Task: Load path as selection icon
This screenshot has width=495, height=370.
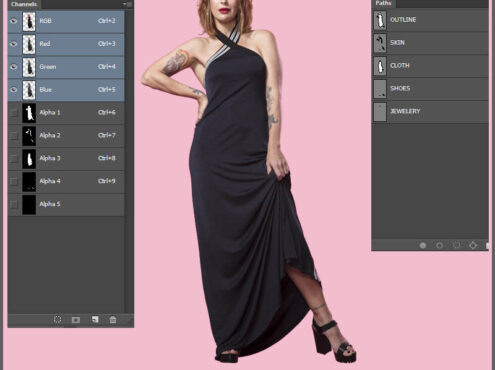Action: (456, 245)
